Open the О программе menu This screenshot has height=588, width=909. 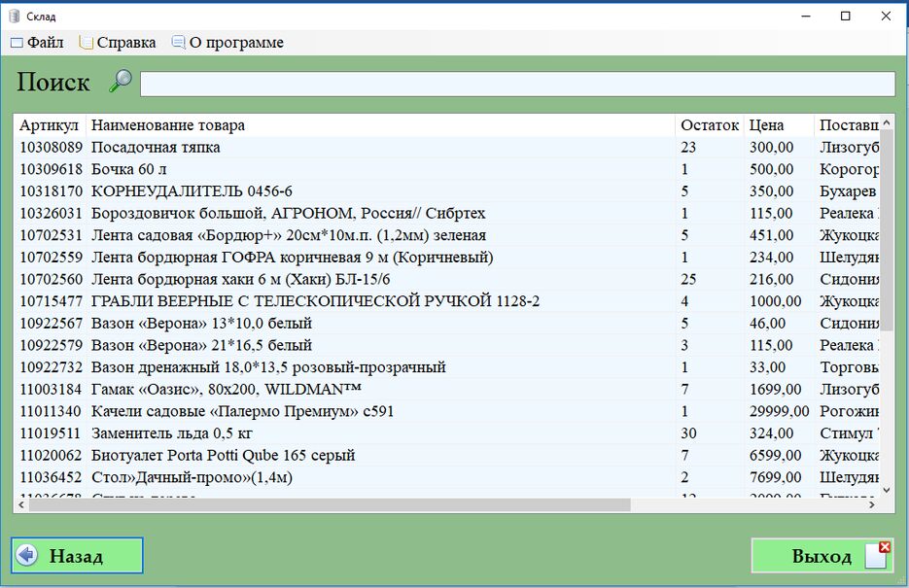(x=227, y=43)
